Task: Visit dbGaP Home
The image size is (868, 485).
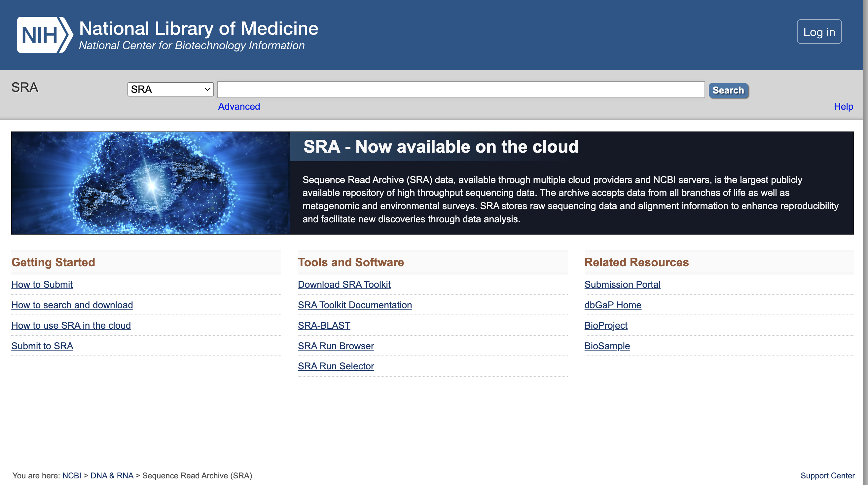Action: (613, 305)
